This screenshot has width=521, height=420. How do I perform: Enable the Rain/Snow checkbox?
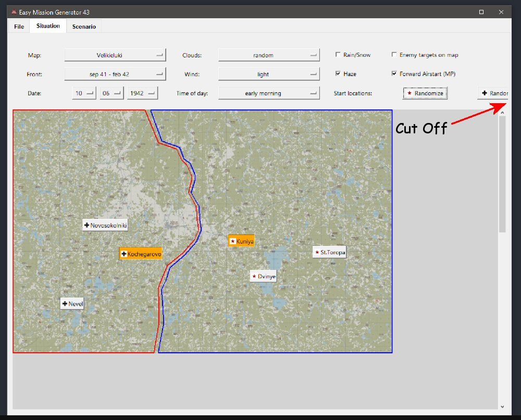pyautogui.click(x=339, y=55)
